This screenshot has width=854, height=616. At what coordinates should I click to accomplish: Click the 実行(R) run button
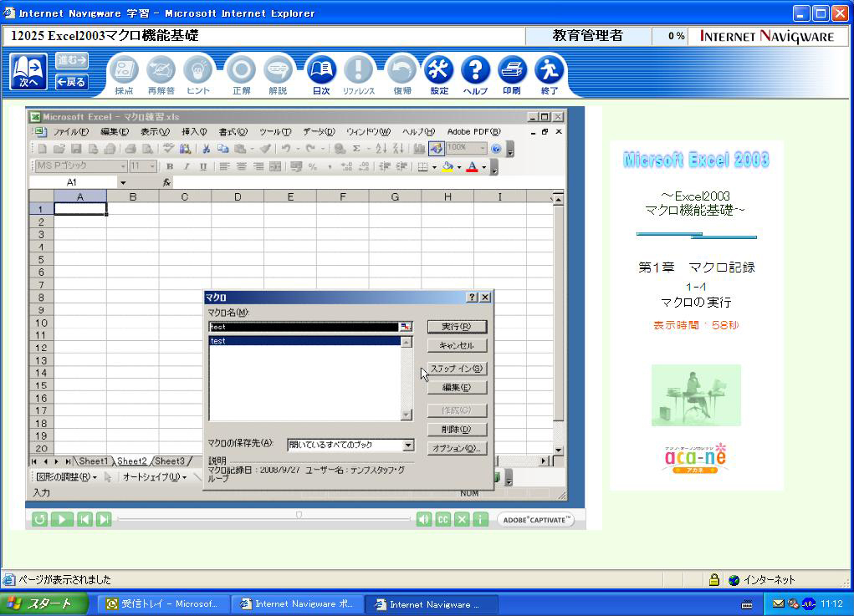456,326
